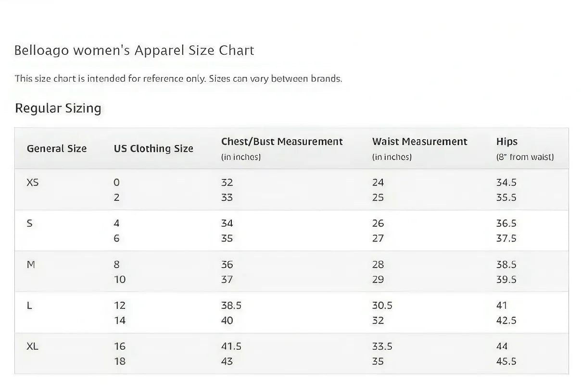Click the 38.5 chest measurement value
Screen dimensions: 581x392
pyautogui.click(x=231, y=306)
